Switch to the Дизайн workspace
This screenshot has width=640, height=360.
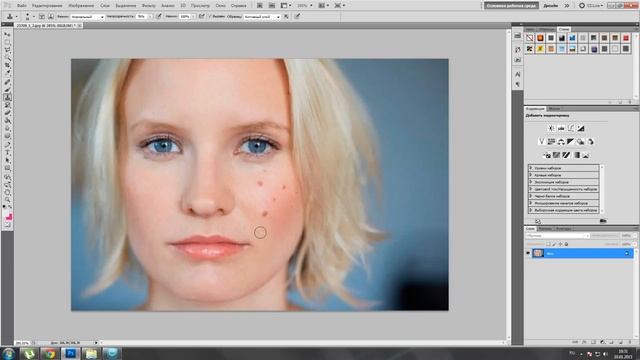(551, 6)
